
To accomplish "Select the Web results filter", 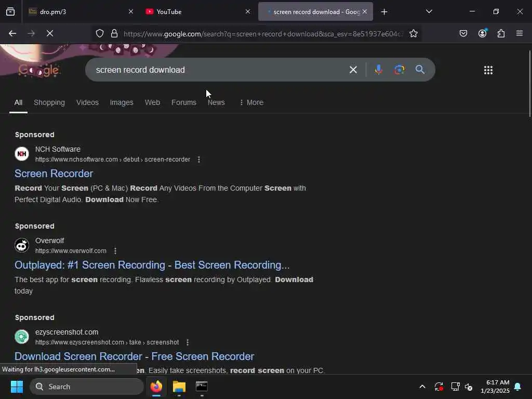I will pyautogui.click(x=152, y=102).
